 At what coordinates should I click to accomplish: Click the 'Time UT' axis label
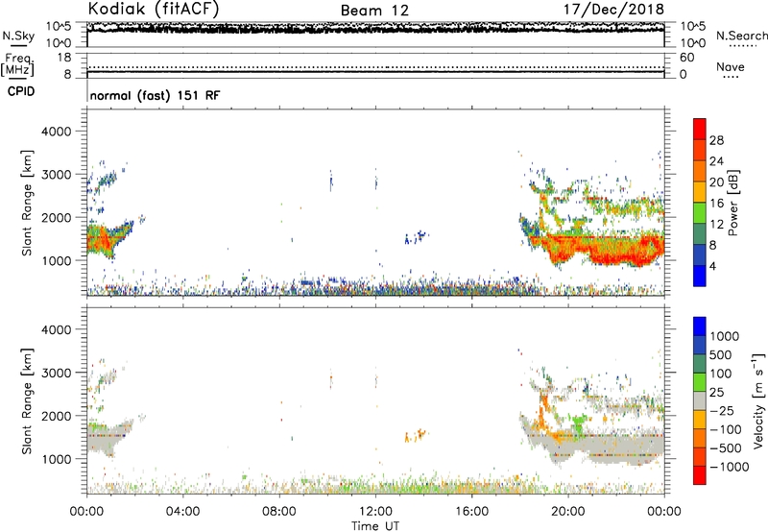[x=375, y=526]
